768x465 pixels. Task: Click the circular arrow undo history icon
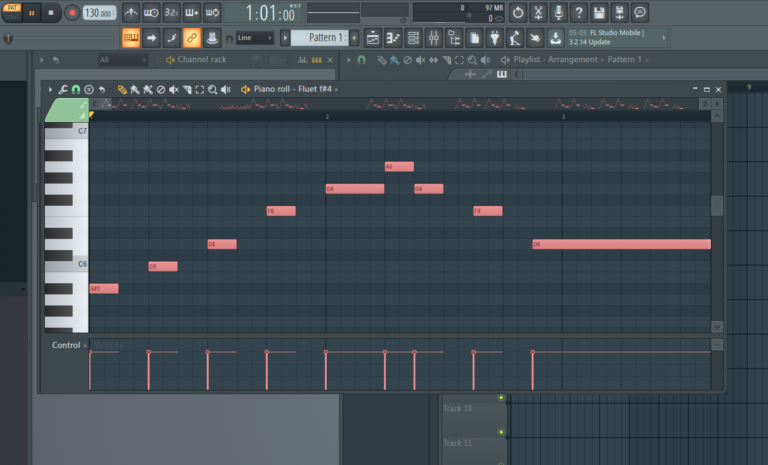pos(518,13)
